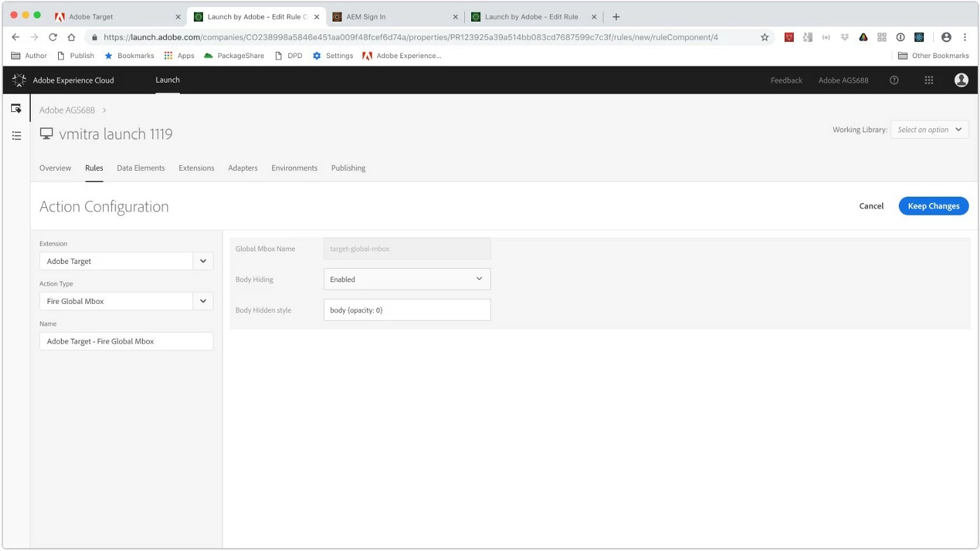Expand the breadcrumb chevron after Adobe AGS688
980x551 pixels.
tap(104, 110)
